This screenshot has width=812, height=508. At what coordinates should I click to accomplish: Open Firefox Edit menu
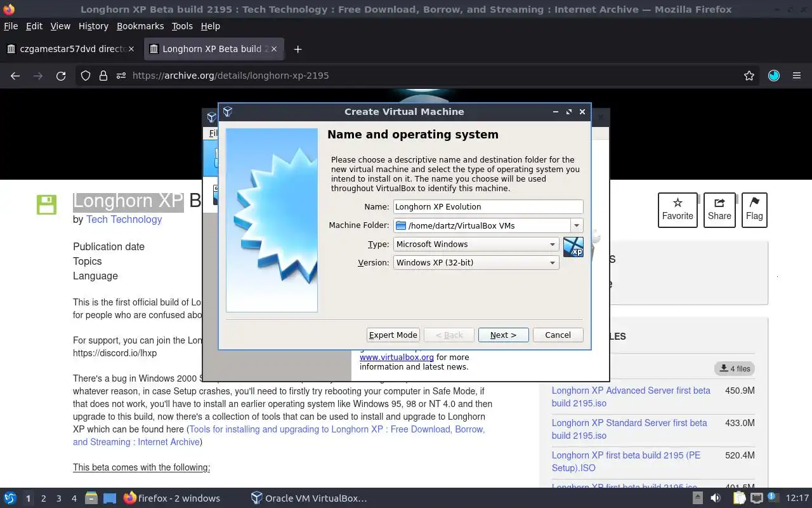(34, 26)
